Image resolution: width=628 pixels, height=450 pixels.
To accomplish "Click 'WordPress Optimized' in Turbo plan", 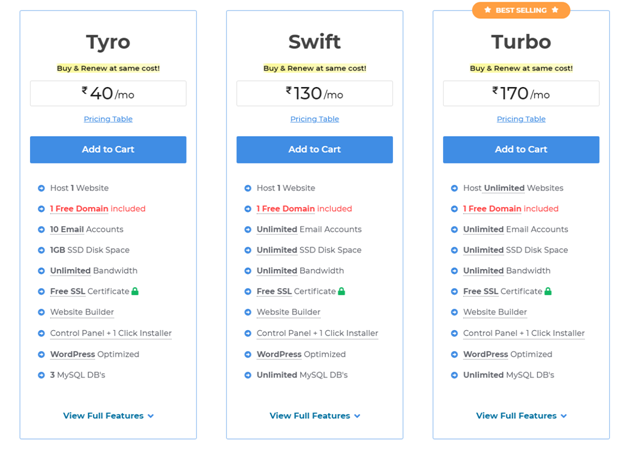I will point(508,354).
